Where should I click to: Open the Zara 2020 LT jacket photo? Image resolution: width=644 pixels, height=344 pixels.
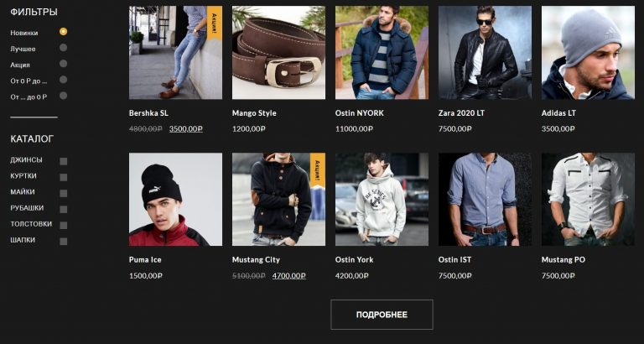pyautogui.click(x=485, y=53)
